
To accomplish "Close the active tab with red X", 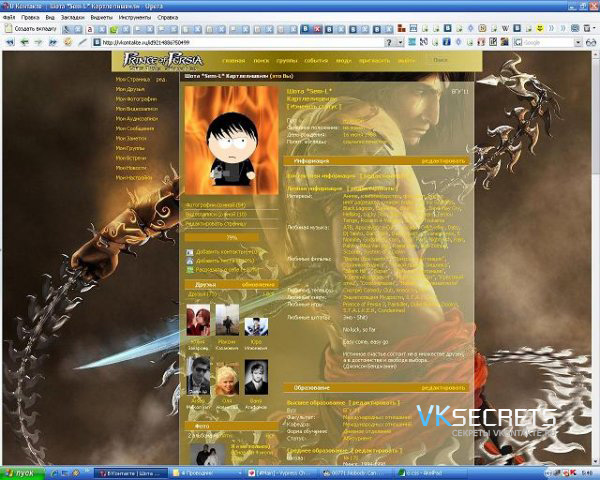I will (x=317, y=29).
